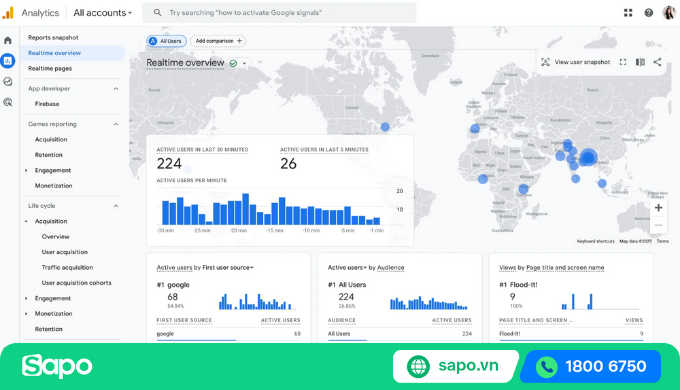
Task: Click the 26 active users value
Action: pyautogui.click(x=288, y=164)
